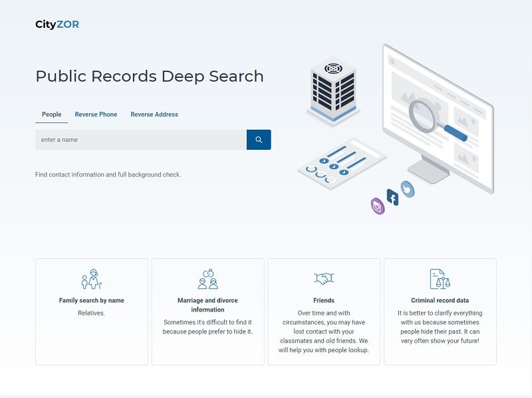This screenshot has width=532, height=398.
Task: Switch to the Reverse Phone tab
Action: [x=96, y=114]
